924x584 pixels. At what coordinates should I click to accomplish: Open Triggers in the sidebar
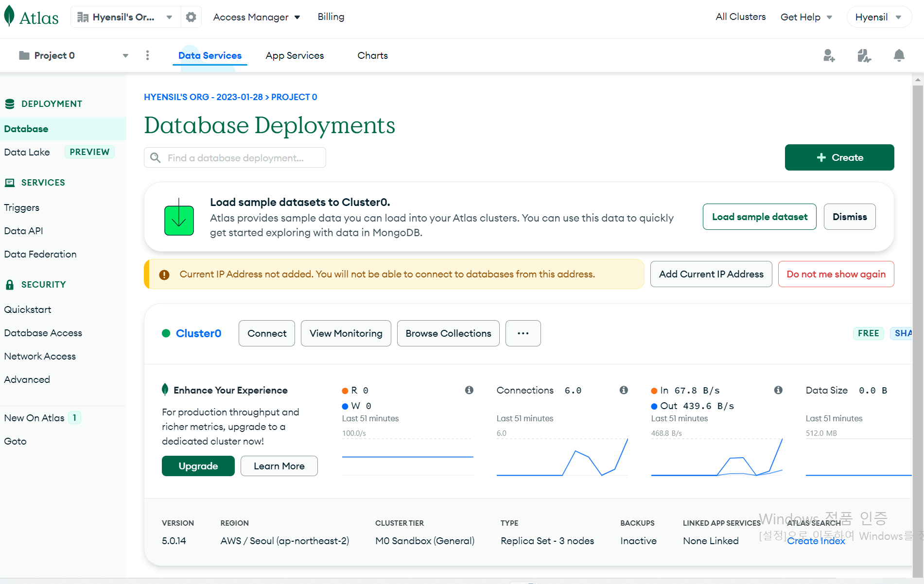tap(22, 207)
